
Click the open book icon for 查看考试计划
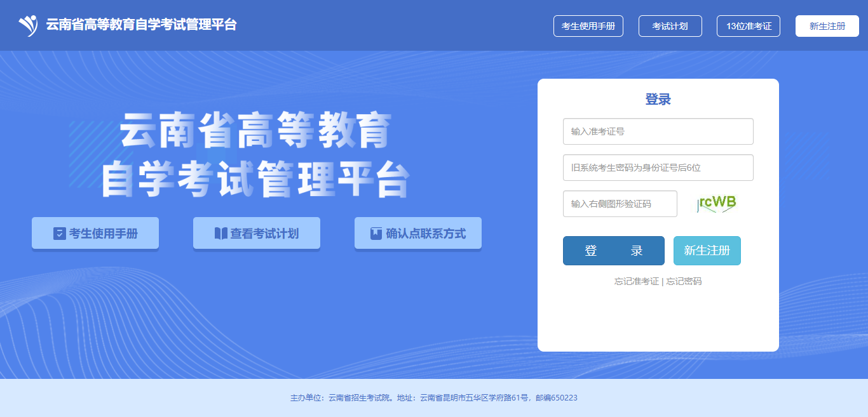220,234
